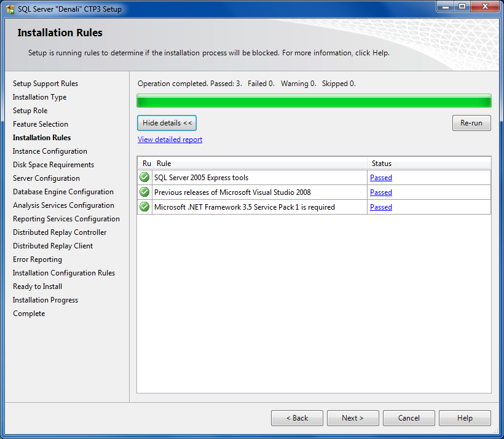Image resolution: width=504 pixels, height=439 pixels.
Task: Open Passed status for Visual Studio 2008 rule
Action: (x=381, y=192)
